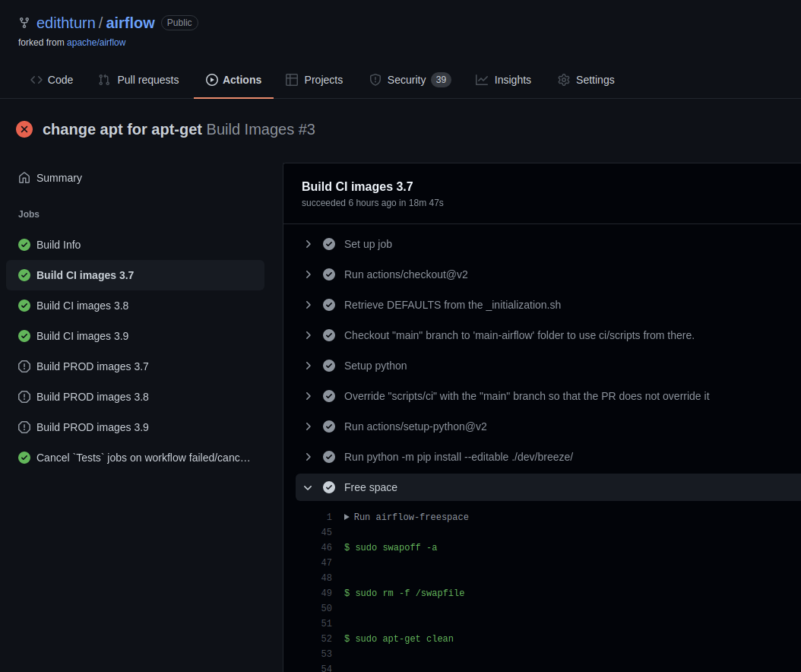Click success check on Retrieve DEFAULTS step

point(329,305)
